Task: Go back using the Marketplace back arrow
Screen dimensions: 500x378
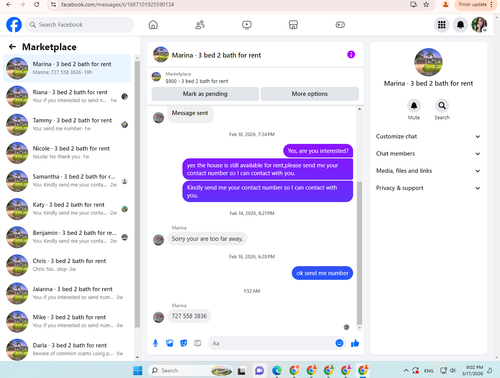Action: pyautogui.click(x=12, y=47)
